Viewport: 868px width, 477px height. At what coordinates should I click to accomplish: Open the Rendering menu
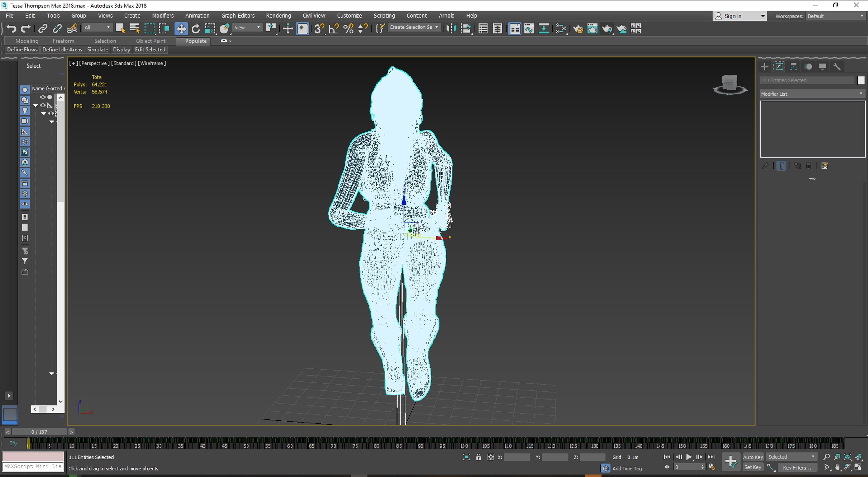point(278,16)
